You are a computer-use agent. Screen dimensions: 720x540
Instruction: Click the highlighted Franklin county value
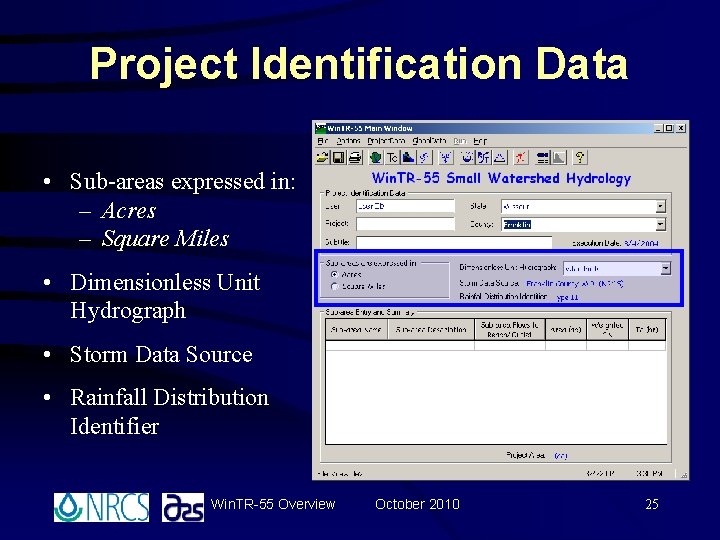pos(517,225)
